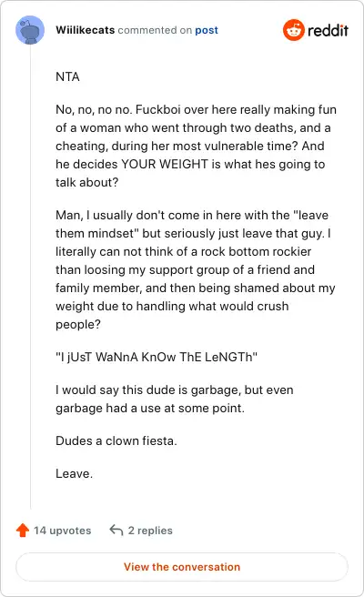
Task: Click the gray "commented on" text
Action: (x=155, y=30)
